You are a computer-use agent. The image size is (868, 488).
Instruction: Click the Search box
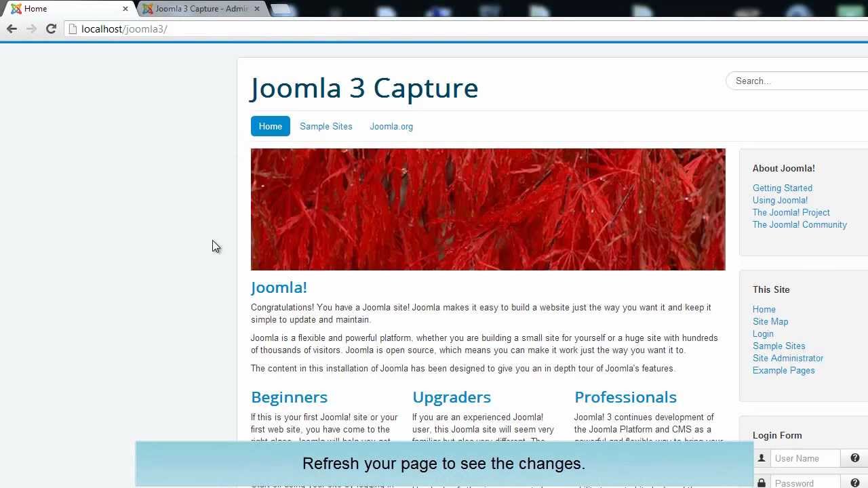point(797,81)
